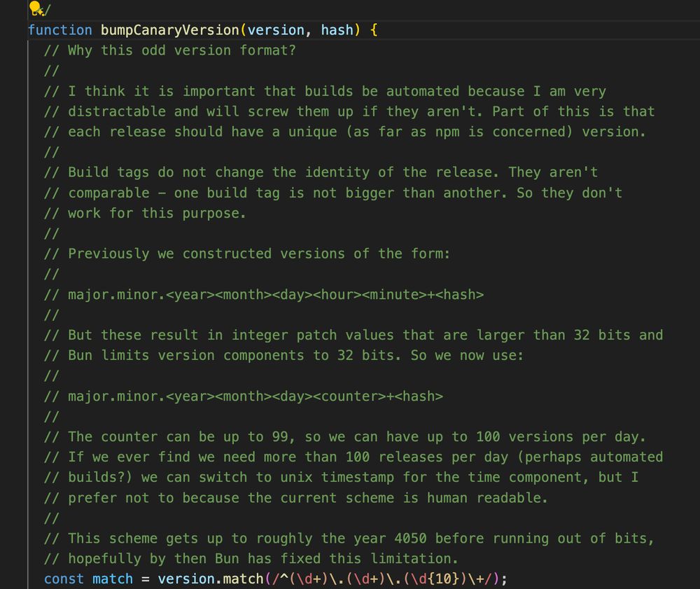Click the 'Why this odd version format?' comment
700x589 pixels.
click(169, 50)
